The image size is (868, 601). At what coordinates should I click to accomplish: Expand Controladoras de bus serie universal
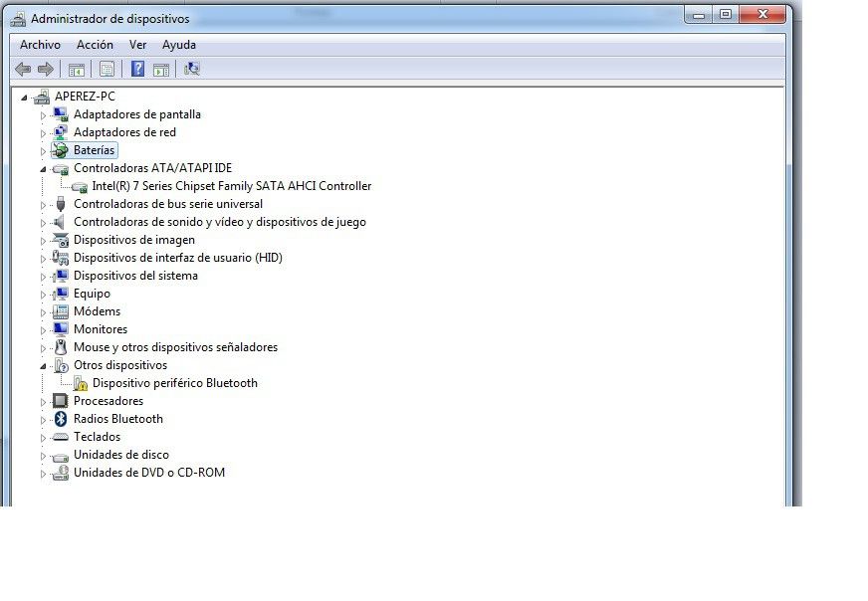[x=43, y=205]
